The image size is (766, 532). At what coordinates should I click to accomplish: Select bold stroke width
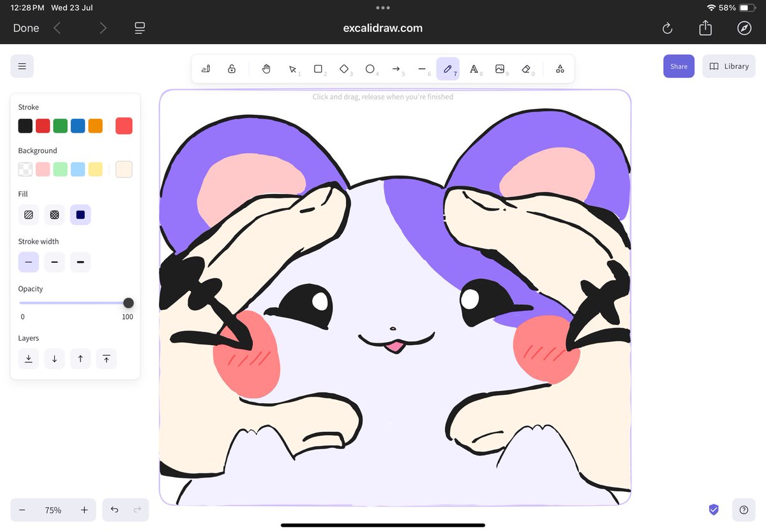(x=54, y=262)
